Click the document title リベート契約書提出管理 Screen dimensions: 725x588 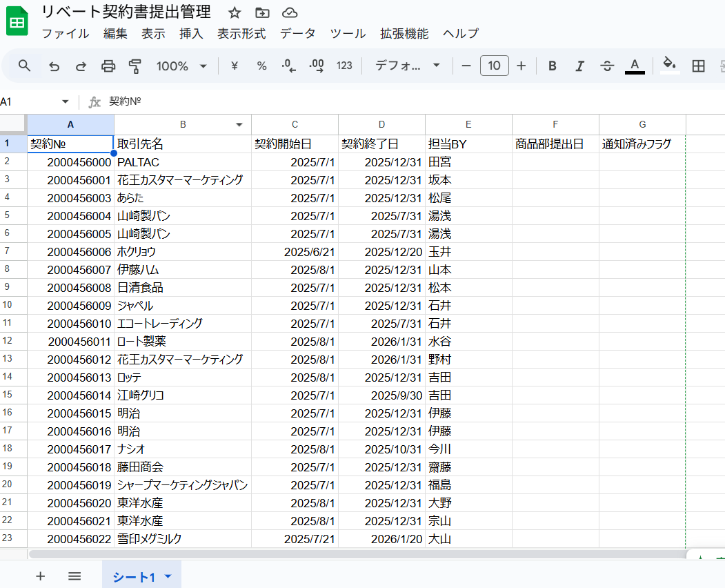tap(126, 12)
